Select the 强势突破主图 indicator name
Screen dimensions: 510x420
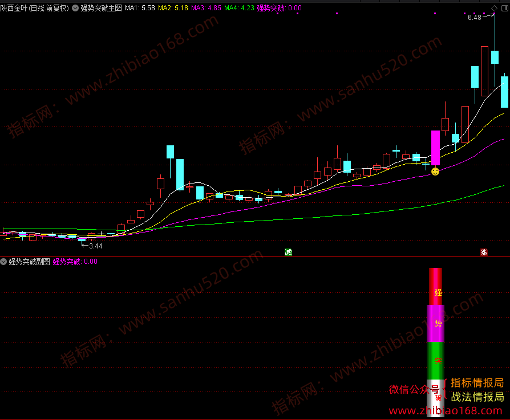[101, 8]
